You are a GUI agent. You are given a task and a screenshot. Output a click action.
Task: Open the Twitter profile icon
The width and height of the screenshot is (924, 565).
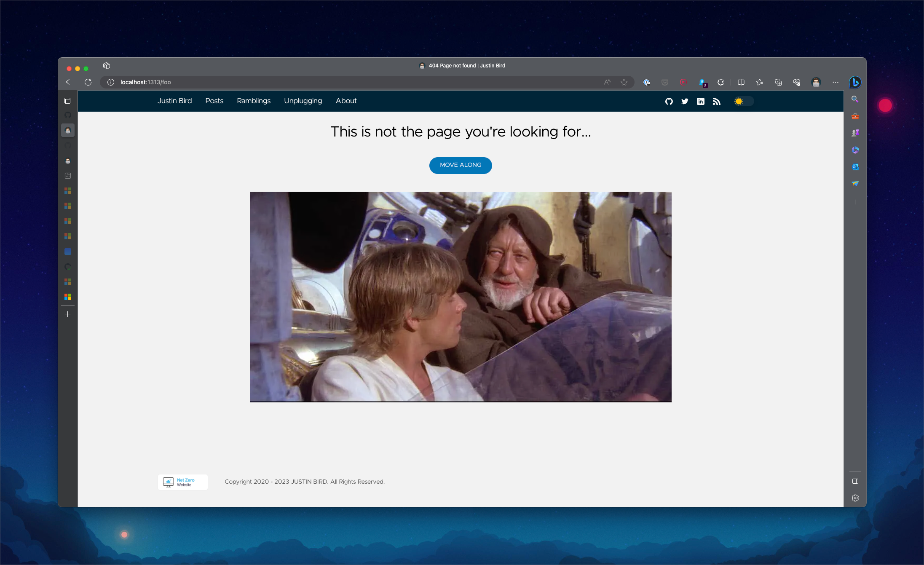[684, 101]
